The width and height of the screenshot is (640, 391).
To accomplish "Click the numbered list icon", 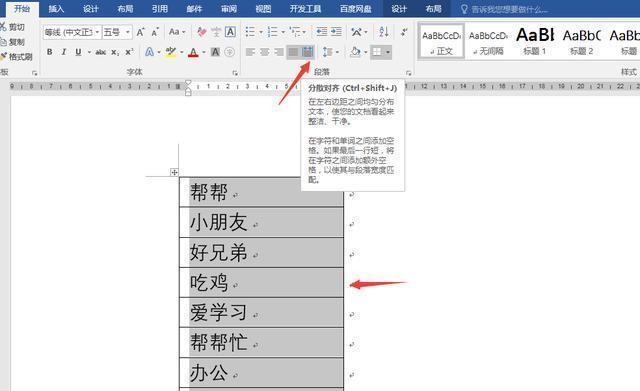I will 272,32.
